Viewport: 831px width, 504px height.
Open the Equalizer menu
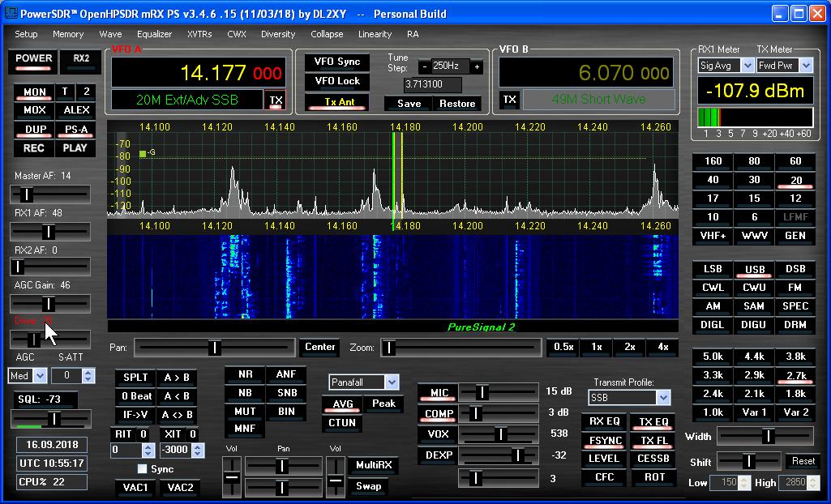(x=154, y=34)
